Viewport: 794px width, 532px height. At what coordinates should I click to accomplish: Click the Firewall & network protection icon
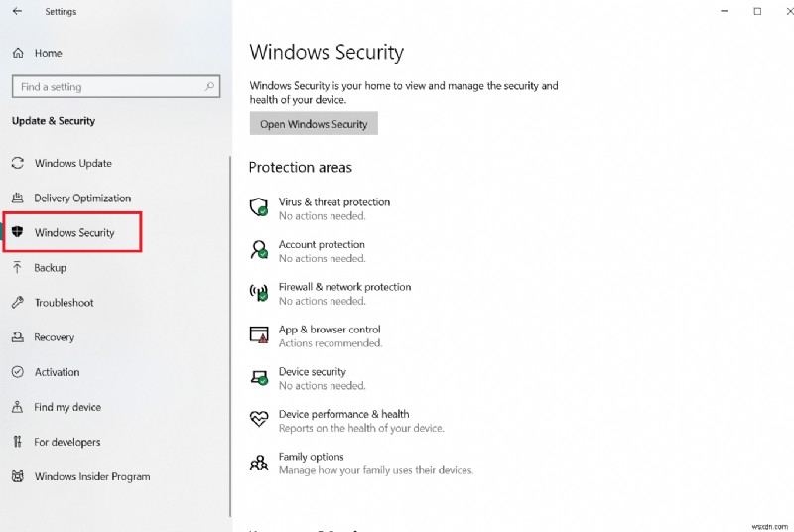point(259,293)
